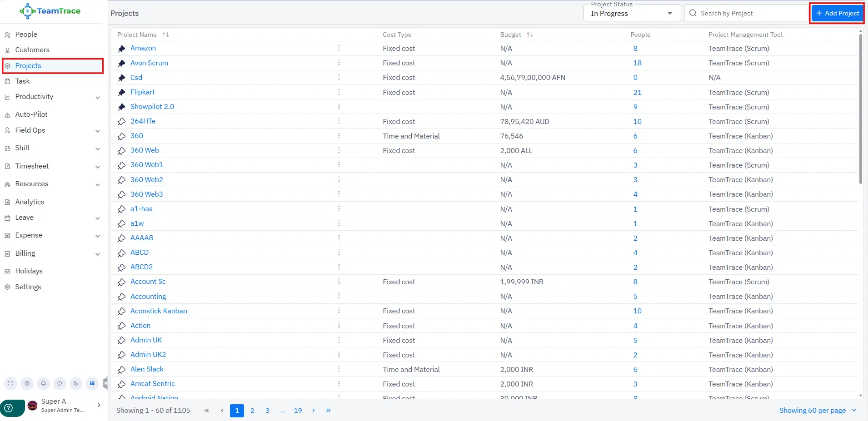The width and height of the screenshot is (868, 421).
Task: Click the refresh/sync icon in the sidebar
Action: point(60,383)
